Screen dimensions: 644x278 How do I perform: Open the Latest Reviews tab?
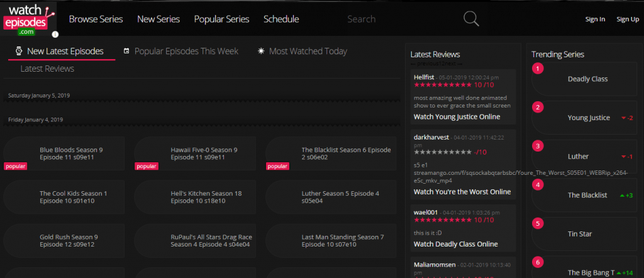[47, 69]
